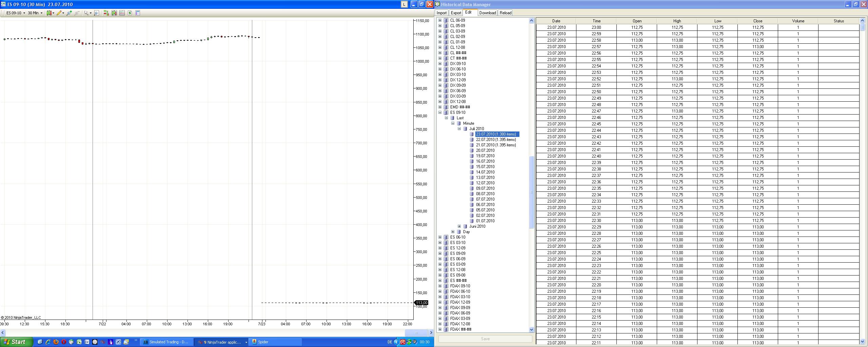Screen dimensions: 868x347
Task: Open the chart properties panel icon
Action: coord(138,13)
